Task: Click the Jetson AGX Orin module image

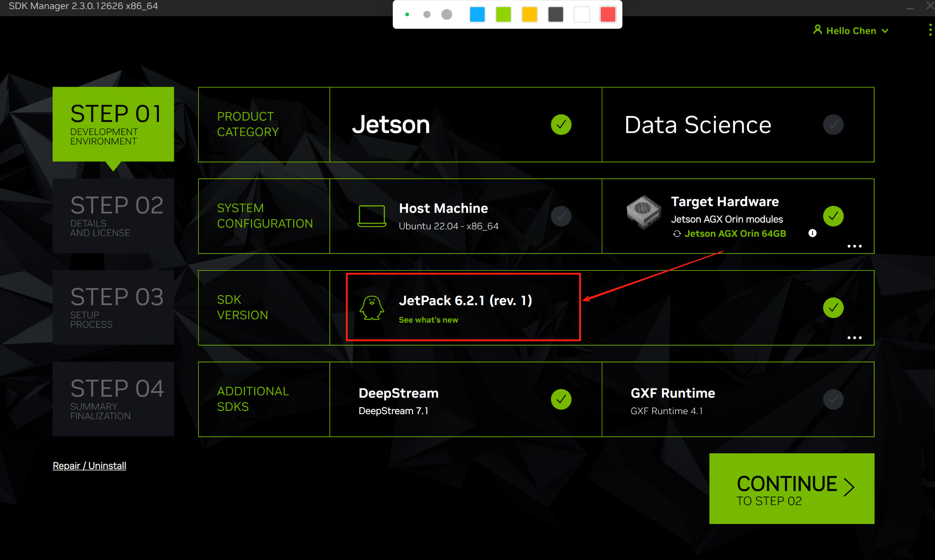Action: pyautogui.click(x=643, y=212)
